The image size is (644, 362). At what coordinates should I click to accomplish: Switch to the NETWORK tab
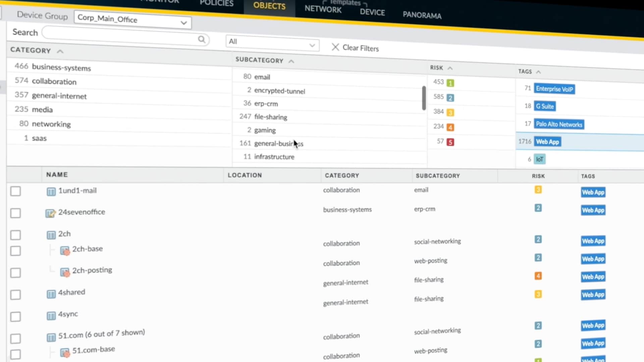point(322,9)
